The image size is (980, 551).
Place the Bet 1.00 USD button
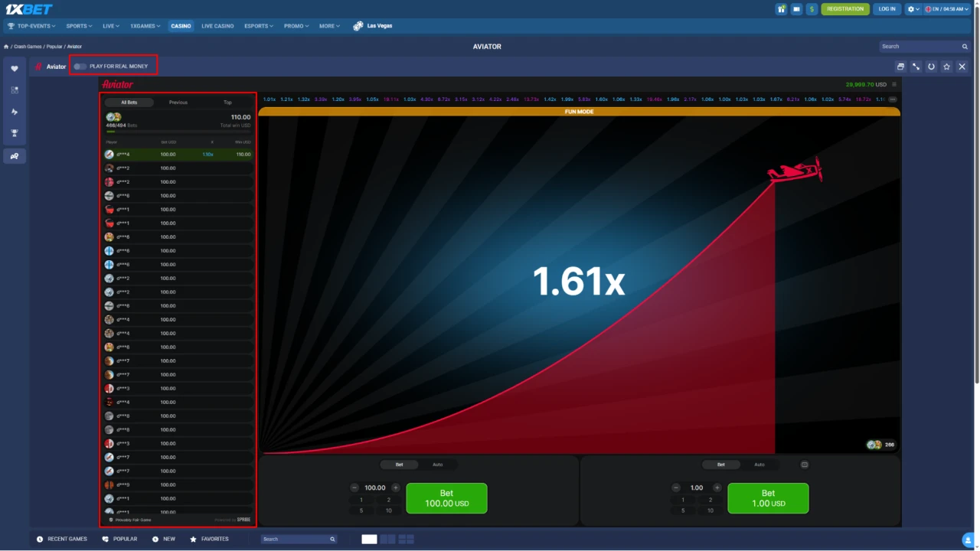coord(768,498)
